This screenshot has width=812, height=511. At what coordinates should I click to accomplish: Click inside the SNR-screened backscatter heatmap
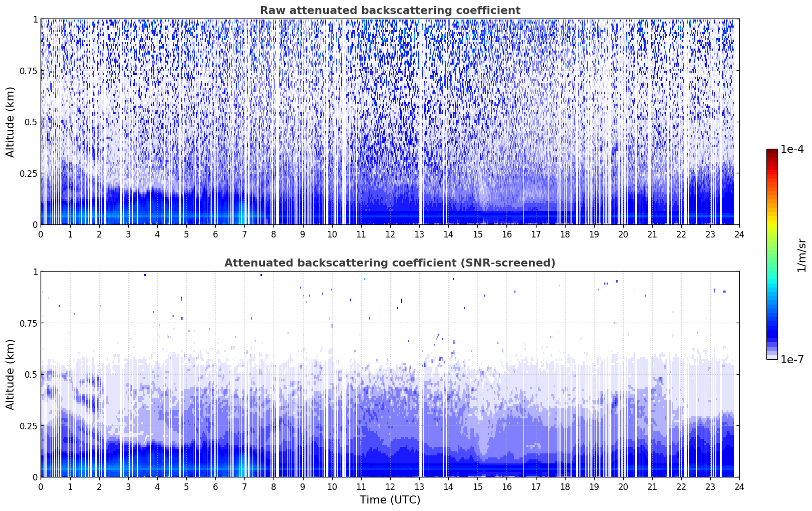click(390, 374)
